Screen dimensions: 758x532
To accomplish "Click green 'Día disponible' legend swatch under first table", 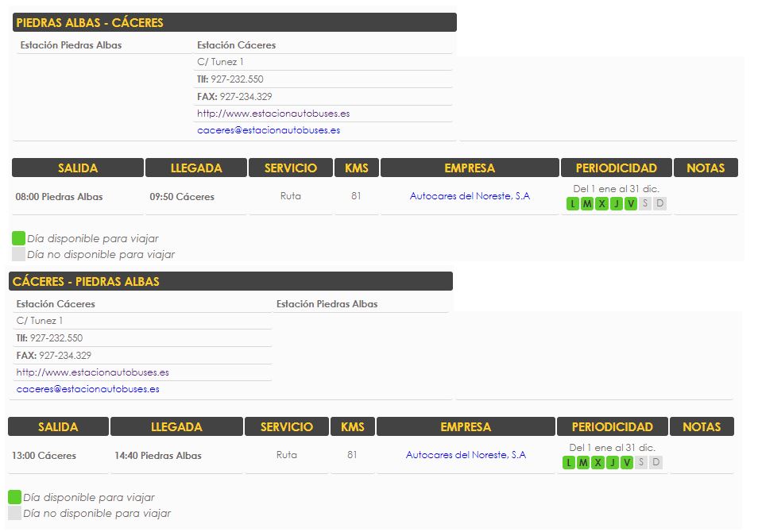I will pos(18,238).
